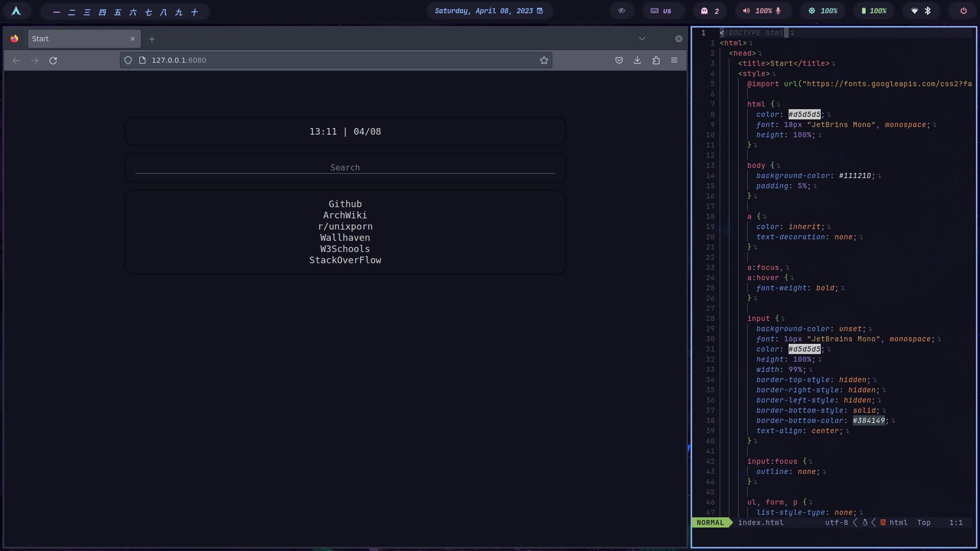This screenshot has height=551, width=980.
Task: Click the Save to Pocket icon
Action: coord(619,61)
